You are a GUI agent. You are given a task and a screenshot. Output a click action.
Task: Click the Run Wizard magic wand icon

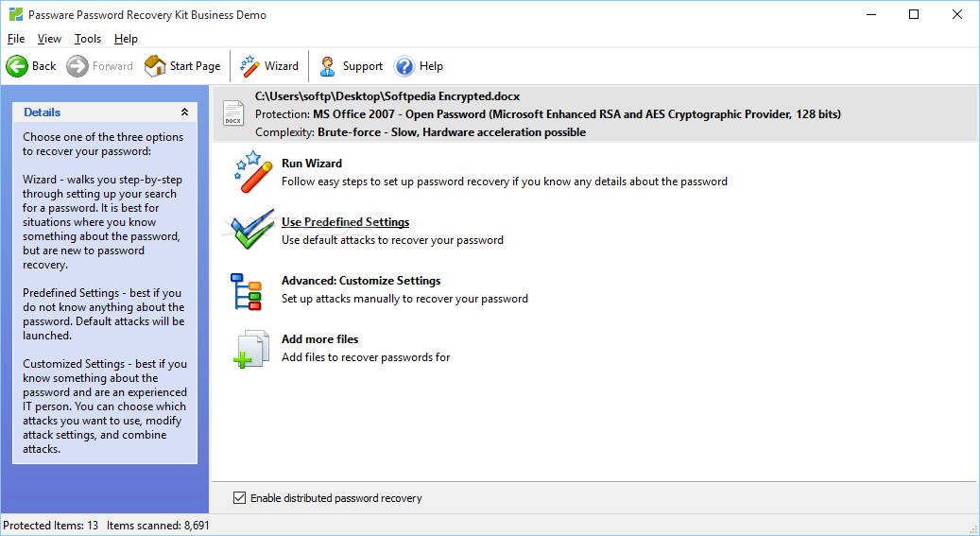[x=253, y=171]
